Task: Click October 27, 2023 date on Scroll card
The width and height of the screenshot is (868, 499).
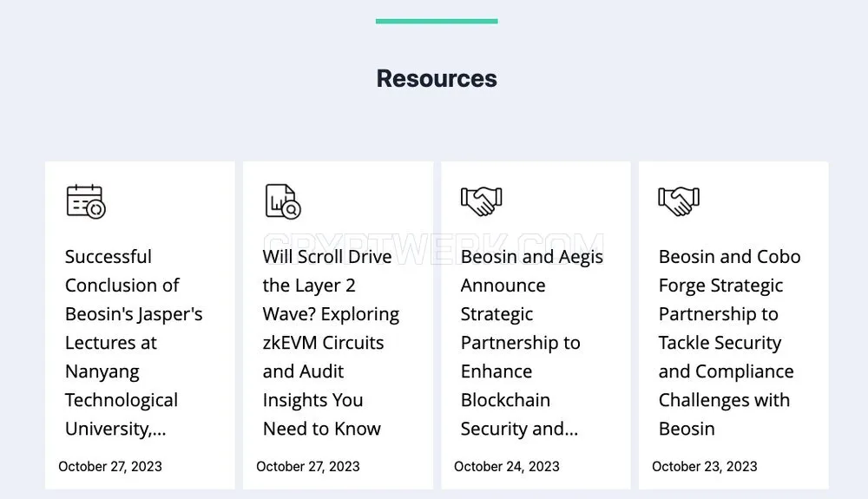Action: pyautogui.click(x=308, y=466)
